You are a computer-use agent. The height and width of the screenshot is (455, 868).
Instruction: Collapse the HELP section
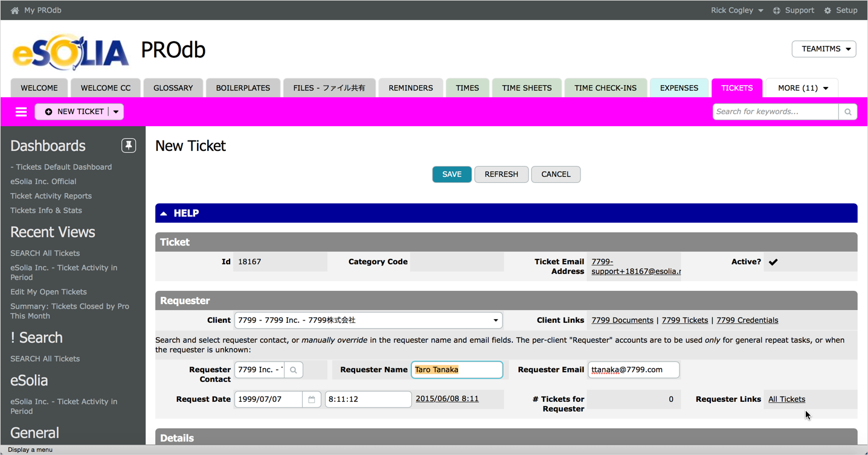point(164,213)
